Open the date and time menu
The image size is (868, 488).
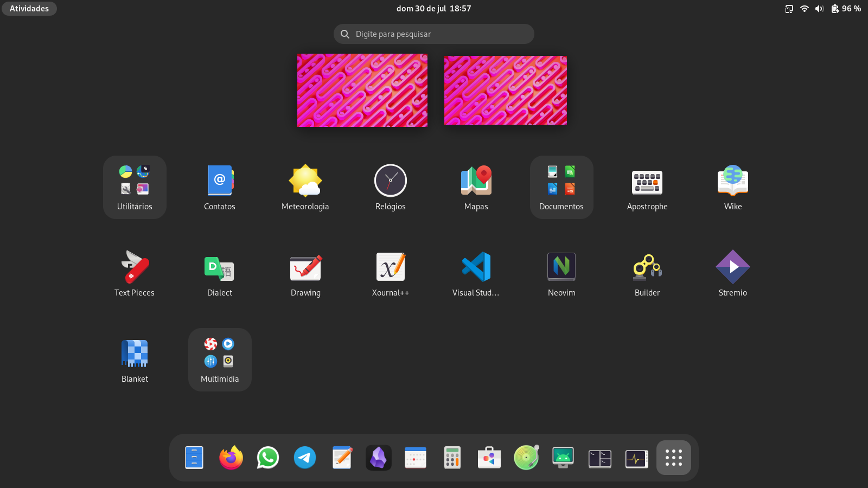[433, 9]
